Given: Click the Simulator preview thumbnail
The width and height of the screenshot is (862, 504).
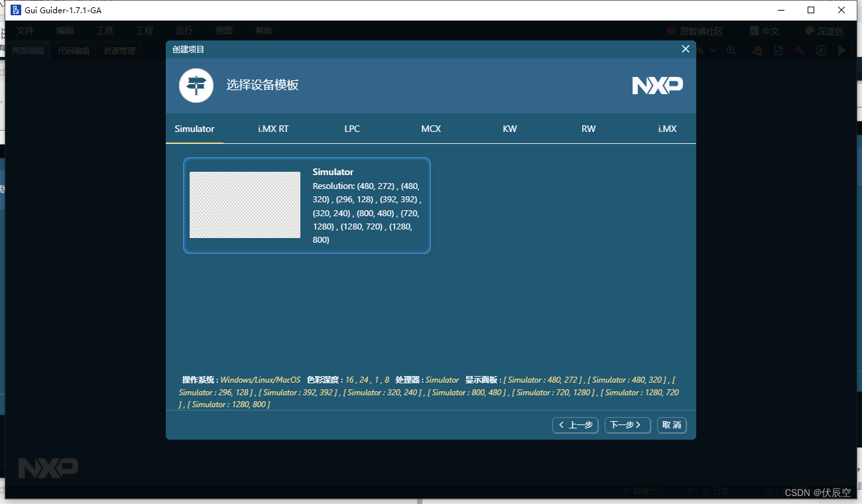Looking at the screenshot, I should click(x=245, y=205).
